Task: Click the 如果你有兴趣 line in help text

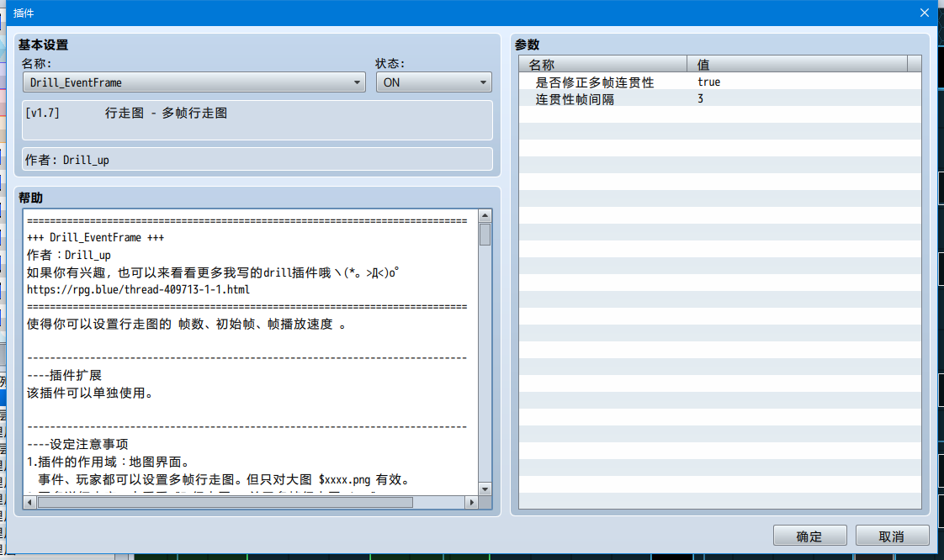Action: click(x=213, y=272)
